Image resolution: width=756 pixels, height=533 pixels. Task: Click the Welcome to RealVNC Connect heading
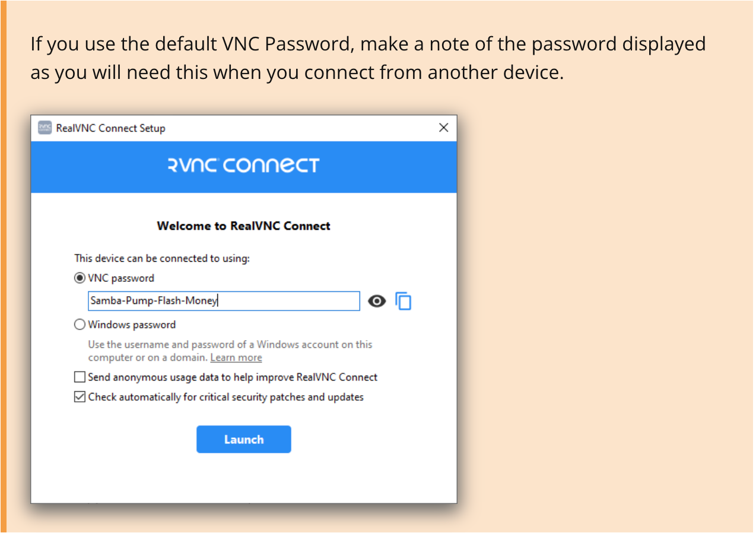click(x=244, y=226)
